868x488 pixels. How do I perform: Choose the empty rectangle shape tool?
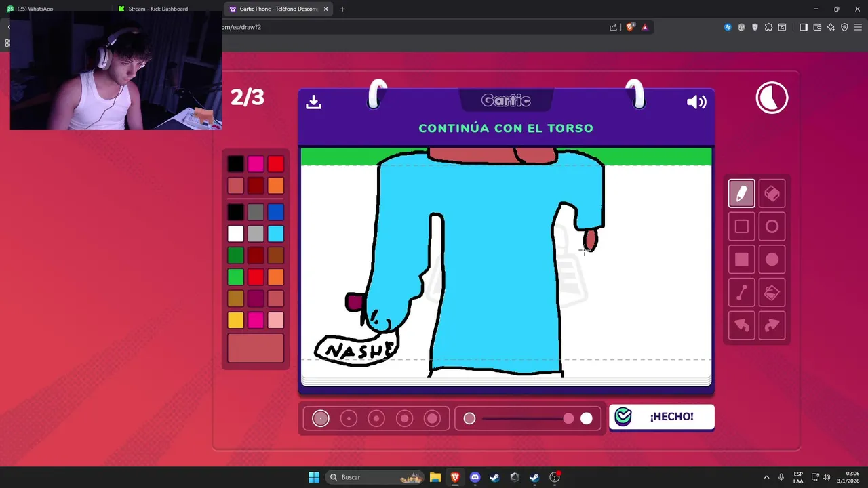coord(741,227)
